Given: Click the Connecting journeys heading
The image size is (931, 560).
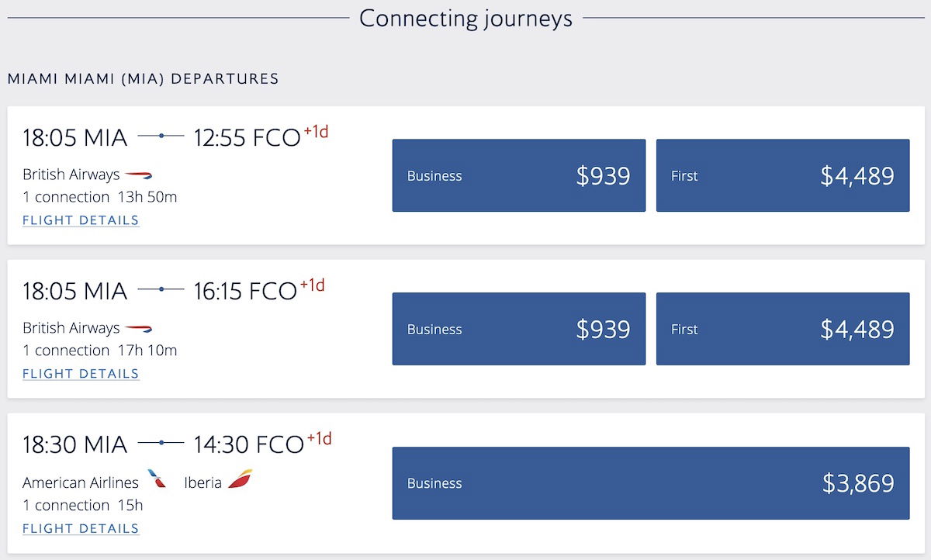Looking at the screenshot, I should click(x=465, y=18).
